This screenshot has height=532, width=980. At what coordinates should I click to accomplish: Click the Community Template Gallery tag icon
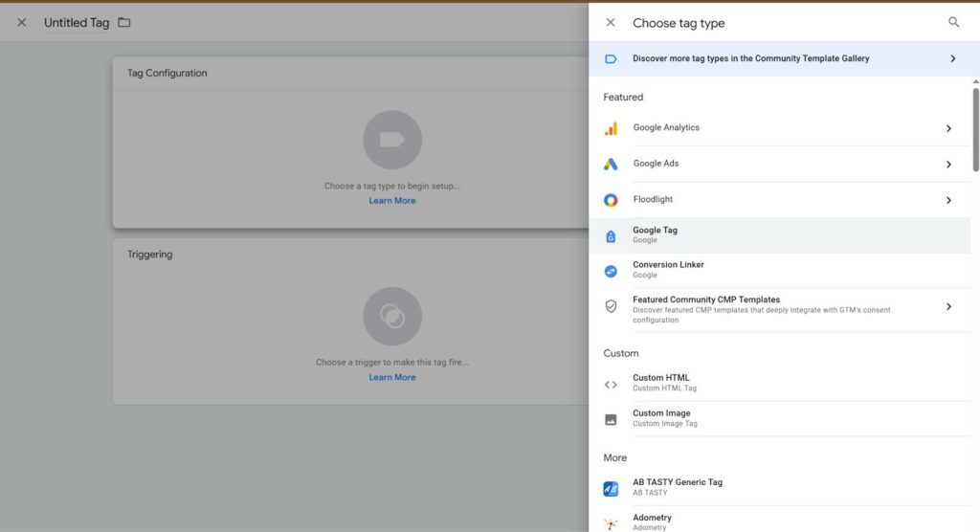coord(611,58)
